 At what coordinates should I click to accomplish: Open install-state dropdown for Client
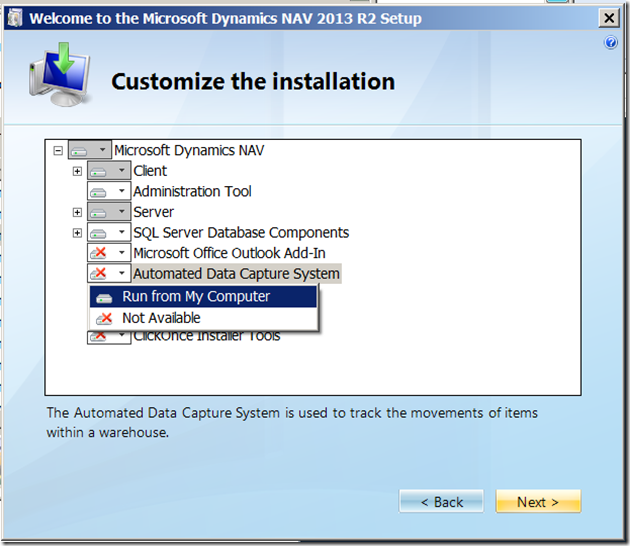[x=109, y=171]
